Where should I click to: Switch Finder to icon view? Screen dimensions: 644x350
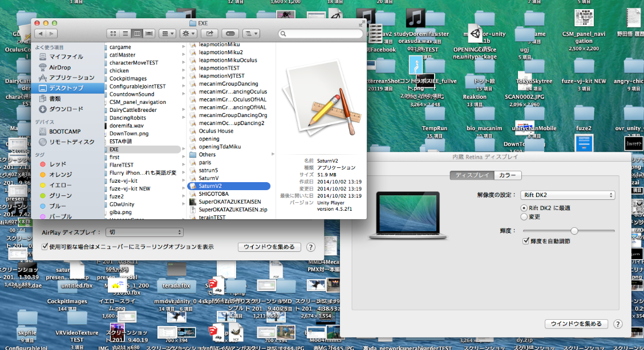click(x=113, y=33)
